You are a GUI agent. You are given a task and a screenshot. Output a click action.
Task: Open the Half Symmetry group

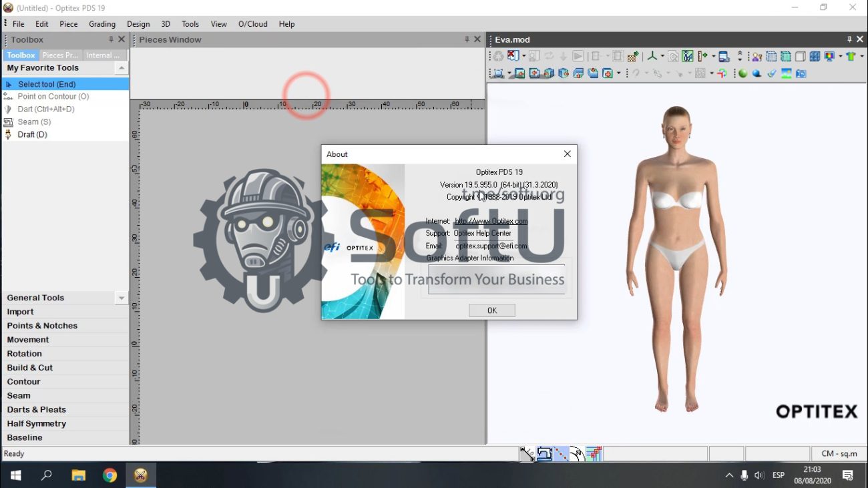(x=65, y=424)
